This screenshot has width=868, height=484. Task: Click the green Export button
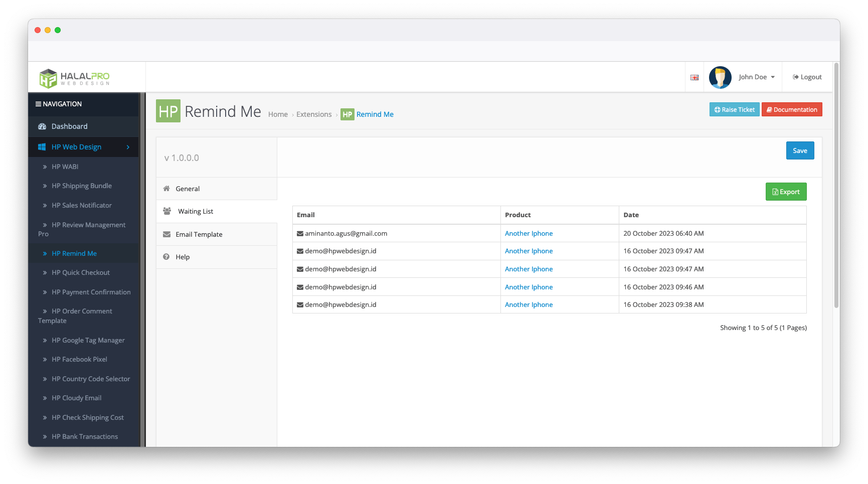[x=786, y=191]
